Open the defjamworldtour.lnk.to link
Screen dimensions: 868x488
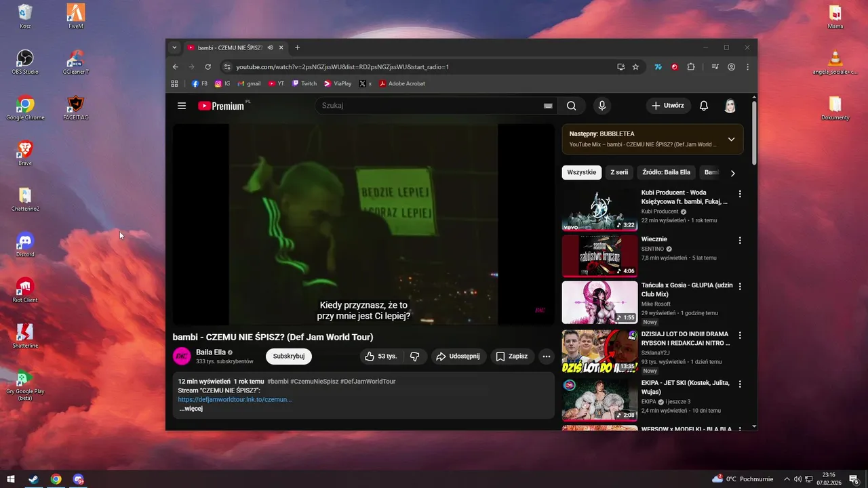tap(235, 400)
